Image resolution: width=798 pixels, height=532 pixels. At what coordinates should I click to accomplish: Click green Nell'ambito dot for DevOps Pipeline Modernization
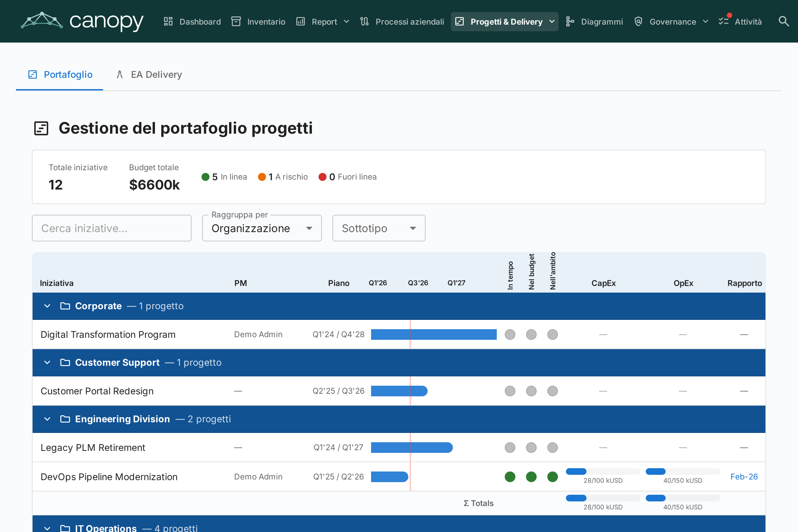pyautogui.click(x=553, y=477)
